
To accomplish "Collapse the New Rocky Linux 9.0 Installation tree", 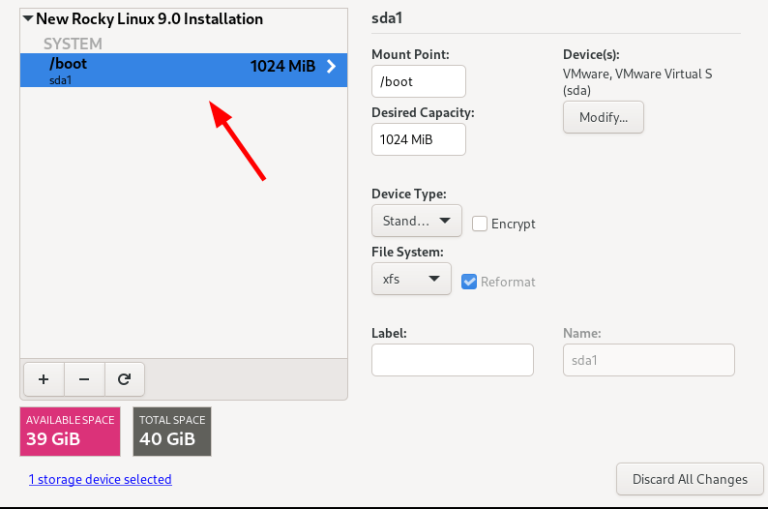I will click(x=28, y=19).
